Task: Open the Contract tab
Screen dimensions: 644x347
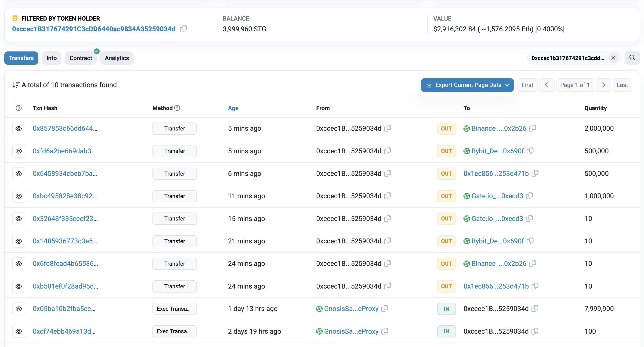Action: 80,58
